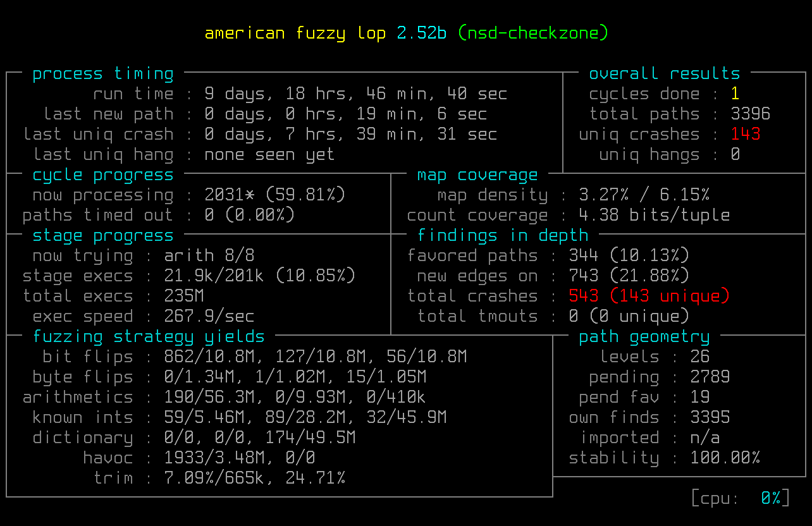Click trim value '7.09%/665k, 24.71%'

tap(255, 479)
